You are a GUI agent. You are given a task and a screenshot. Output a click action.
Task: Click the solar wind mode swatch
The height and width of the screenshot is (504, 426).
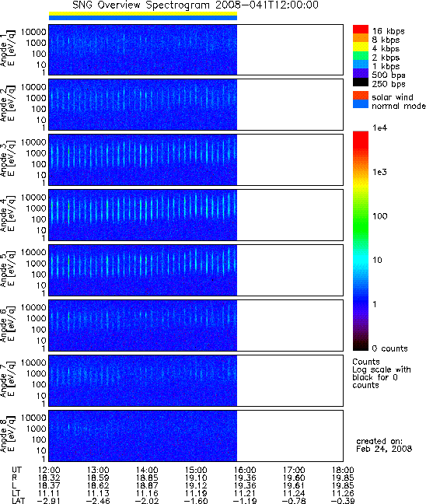click(x=361, y=95)
